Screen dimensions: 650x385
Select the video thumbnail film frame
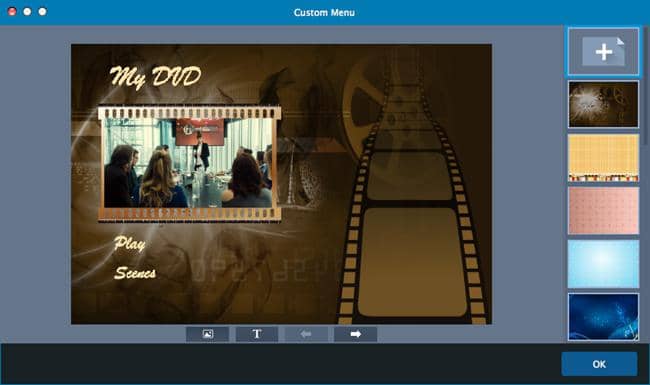[x=189, y=163]
